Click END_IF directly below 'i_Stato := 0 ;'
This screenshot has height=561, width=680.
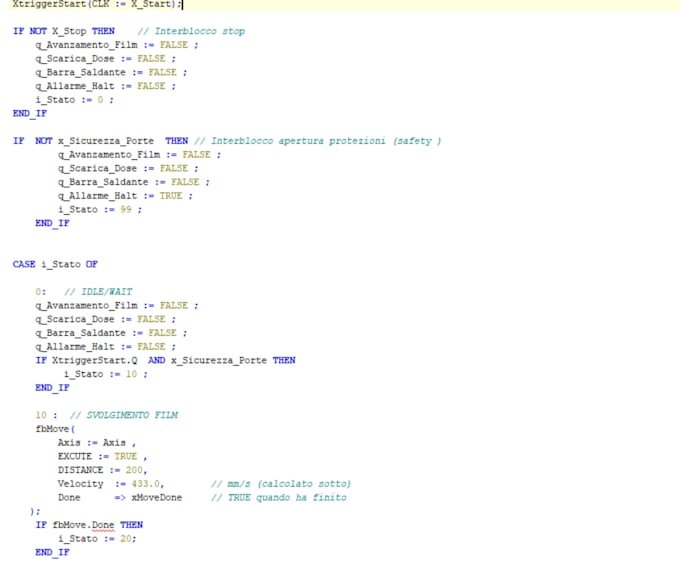pos(29,114)
